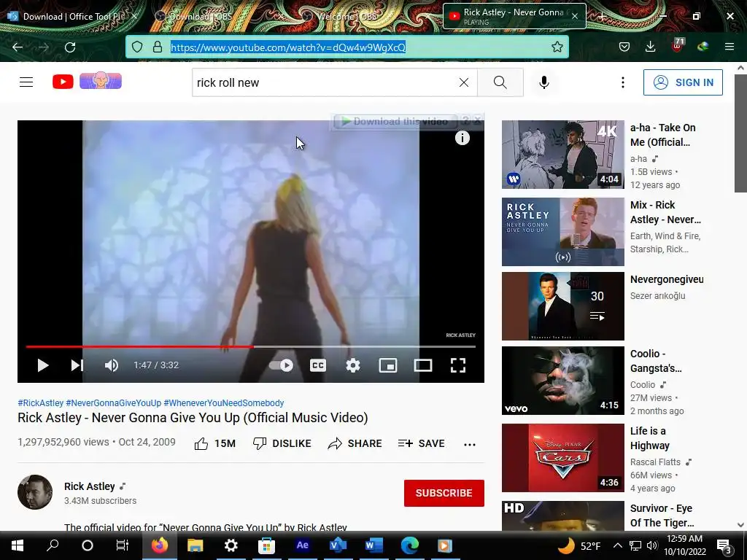Click Download this video overlay button
Screen dimensions: 747x560
tap(396, 122)
